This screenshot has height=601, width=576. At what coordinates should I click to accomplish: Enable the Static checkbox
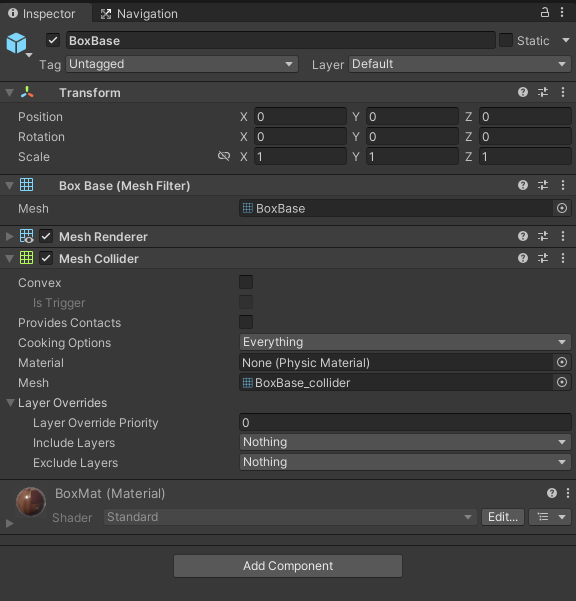tap(506, 40)
